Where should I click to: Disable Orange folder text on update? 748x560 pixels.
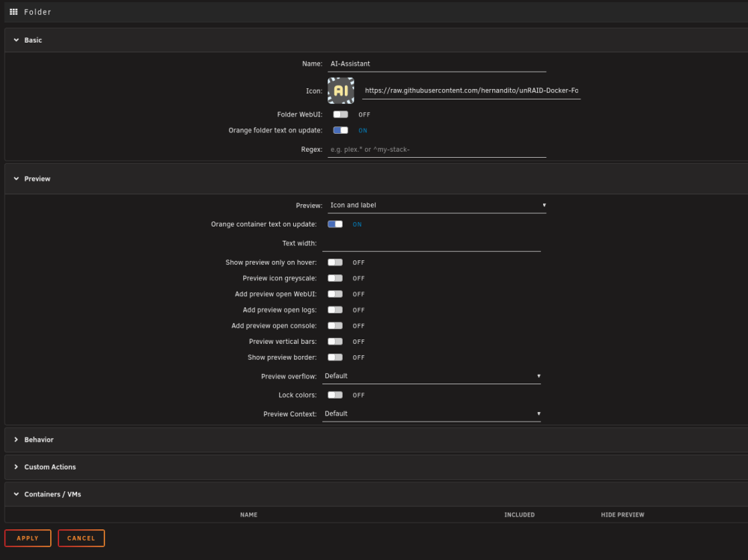tap(340, 130)
